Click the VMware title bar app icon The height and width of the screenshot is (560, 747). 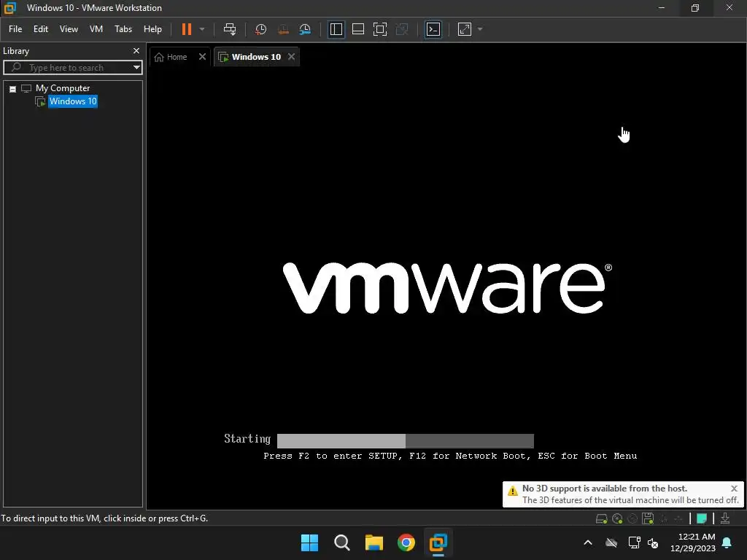pyautogui.click(x=10, y=7)
